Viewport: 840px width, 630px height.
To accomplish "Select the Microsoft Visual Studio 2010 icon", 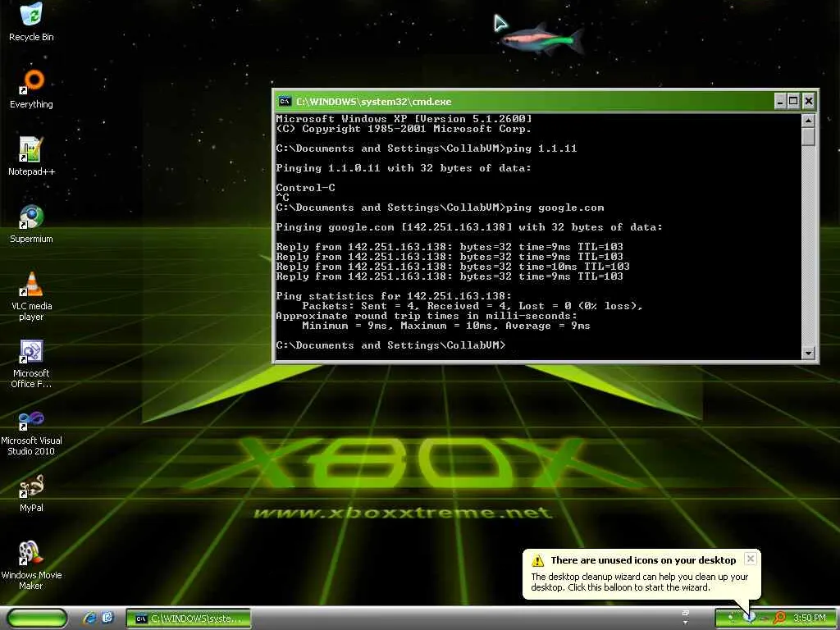I will click(x=31, y=431).
